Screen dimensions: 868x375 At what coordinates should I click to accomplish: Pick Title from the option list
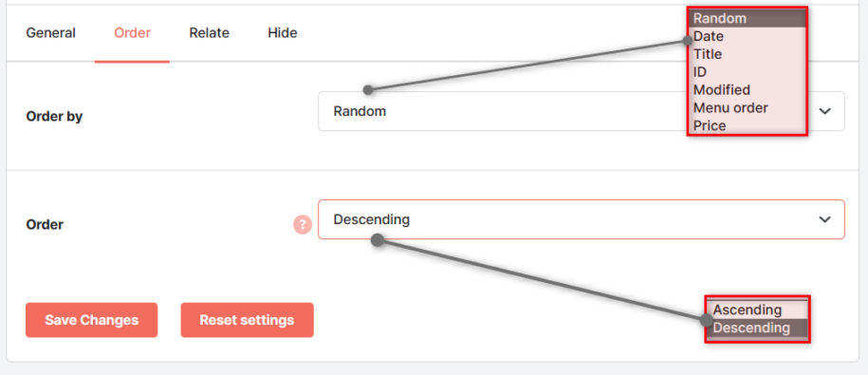[x=748, y=54]
